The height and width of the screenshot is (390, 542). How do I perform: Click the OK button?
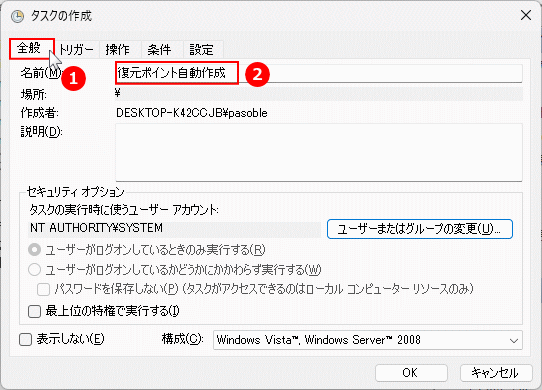[x=411, y=373]
